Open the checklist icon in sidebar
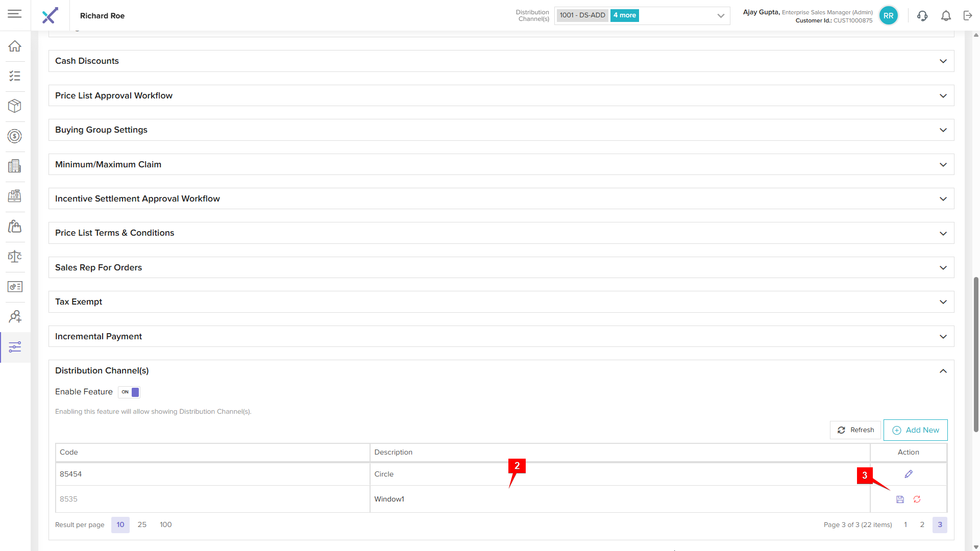Viewport: 980px width, 551px height. (x=15, y=76)
